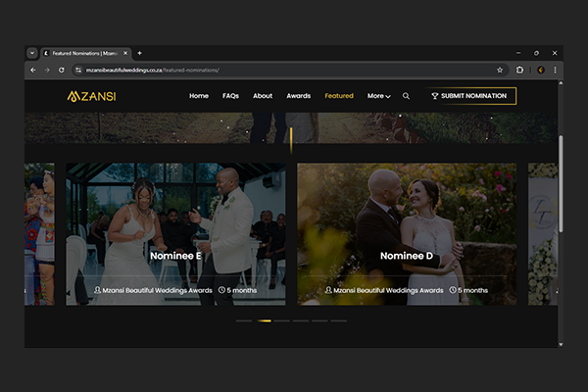588x392 pixels.
Task: Click the vertical scrollbar thumb
Action: pos(561,184)
